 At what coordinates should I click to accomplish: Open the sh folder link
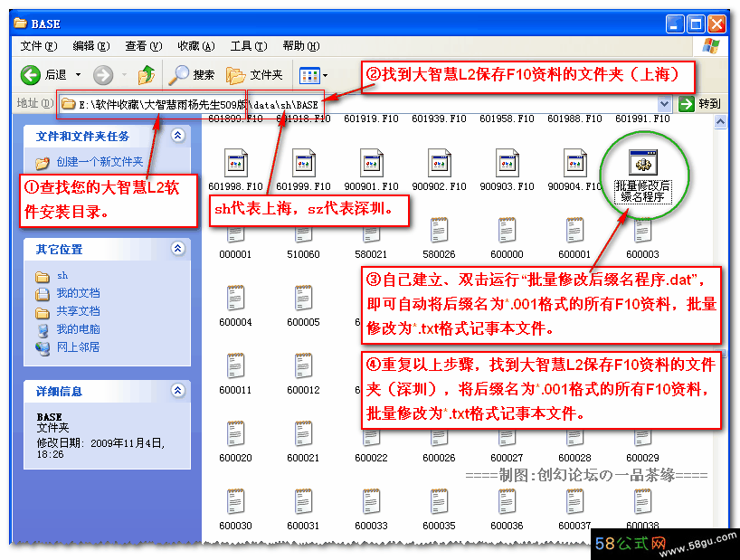62,276
